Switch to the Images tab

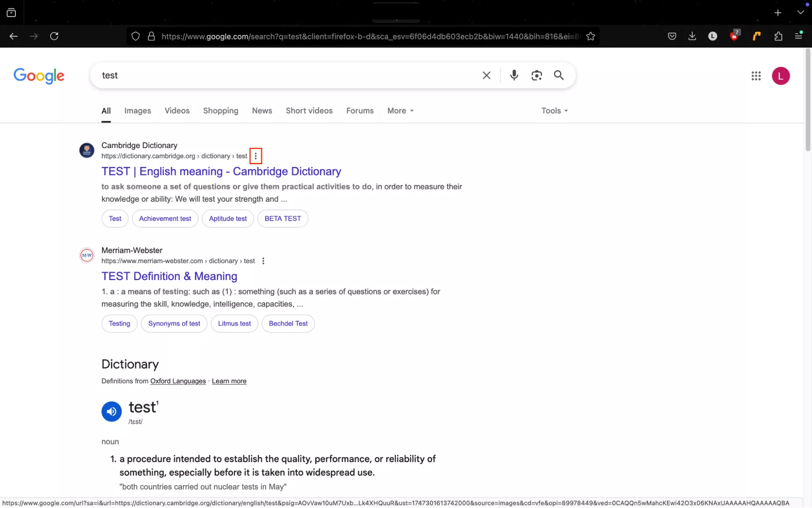click(137, 111)
